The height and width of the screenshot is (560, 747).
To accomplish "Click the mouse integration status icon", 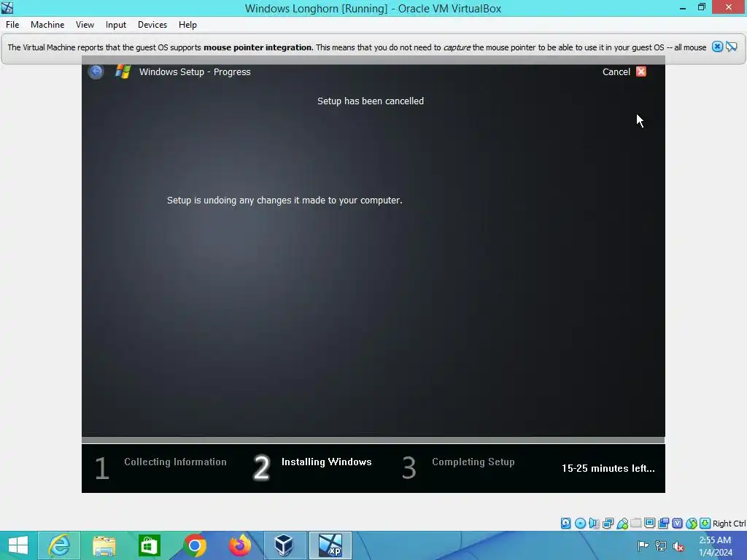I will [692, 524].
